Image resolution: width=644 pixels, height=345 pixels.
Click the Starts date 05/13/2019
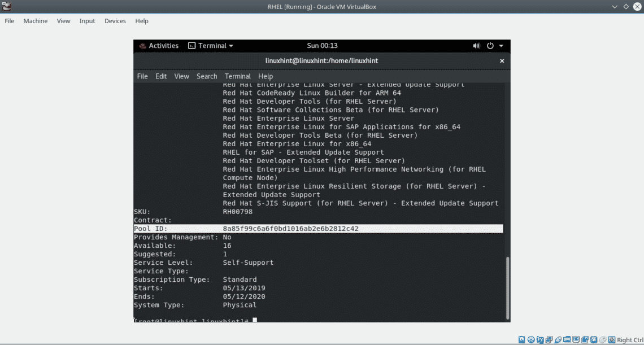coord(244,288)
